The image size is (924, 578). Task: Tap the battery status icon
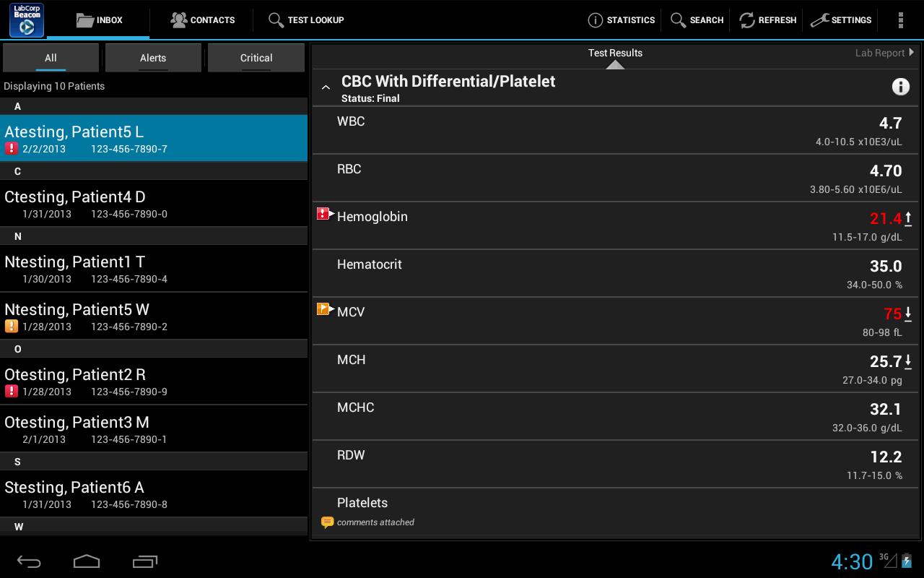[x=907, y=561]
